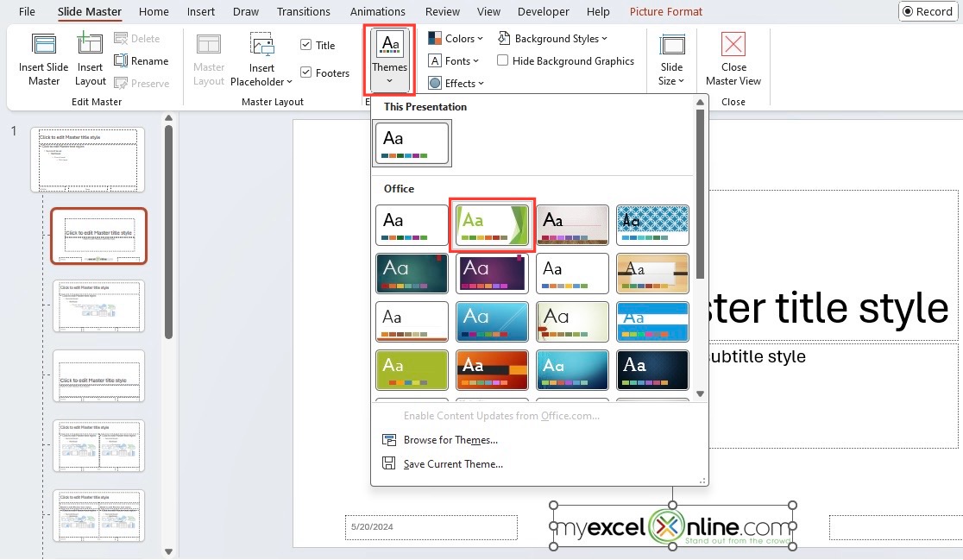Select the slide master thumbnail numbered 1

tap(88, 160)
